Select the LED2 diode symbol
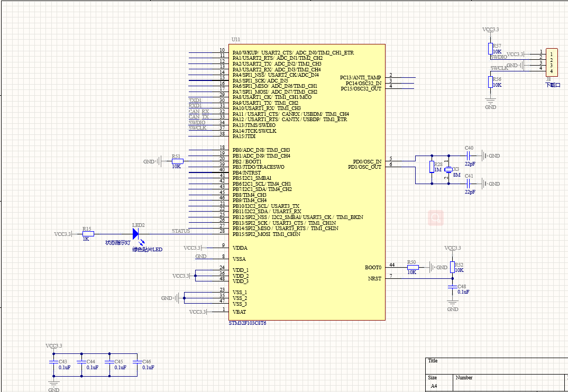This screenshot has width=568, height=392. pyautogui.click(x=136, y=234)
